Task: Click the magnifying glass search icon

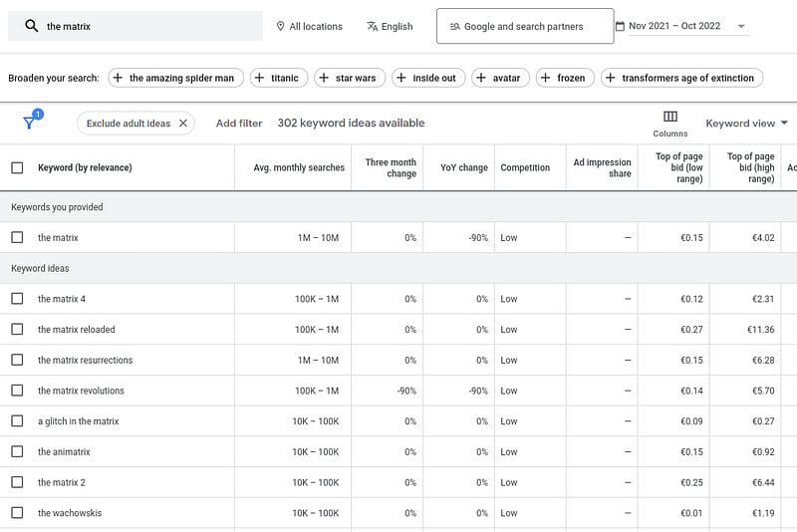Action: [x=32, y=26]
